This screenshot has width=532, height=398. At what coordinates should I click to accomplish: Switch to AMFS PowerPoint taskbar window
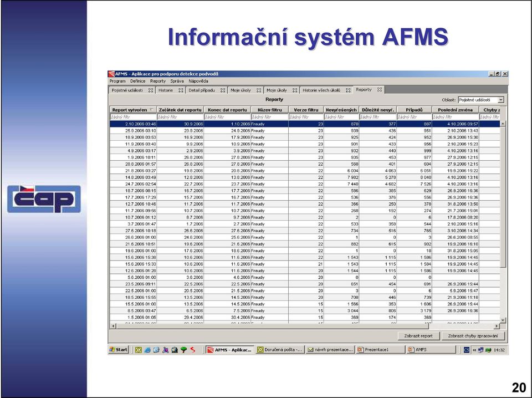(431, 349)
